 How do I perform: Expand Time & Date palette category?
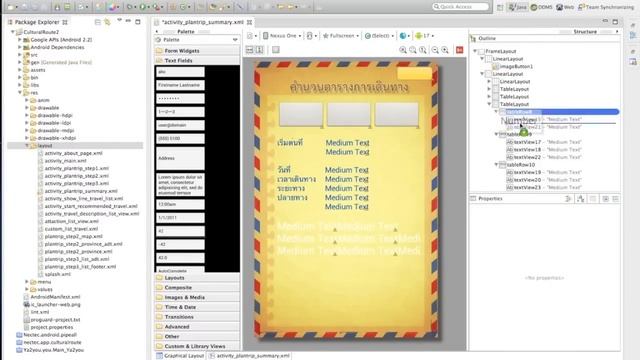tap(198, 307)
